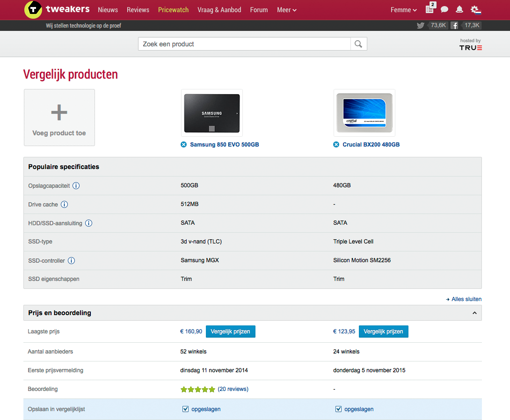
Task: Click the TRUE hosting logo
Action: point(470,48)
